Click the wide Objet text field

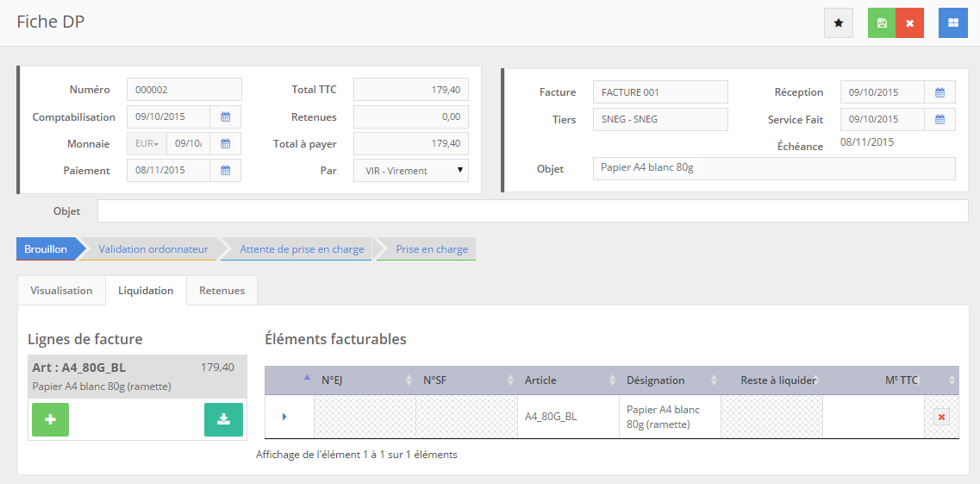pos(532,211)
